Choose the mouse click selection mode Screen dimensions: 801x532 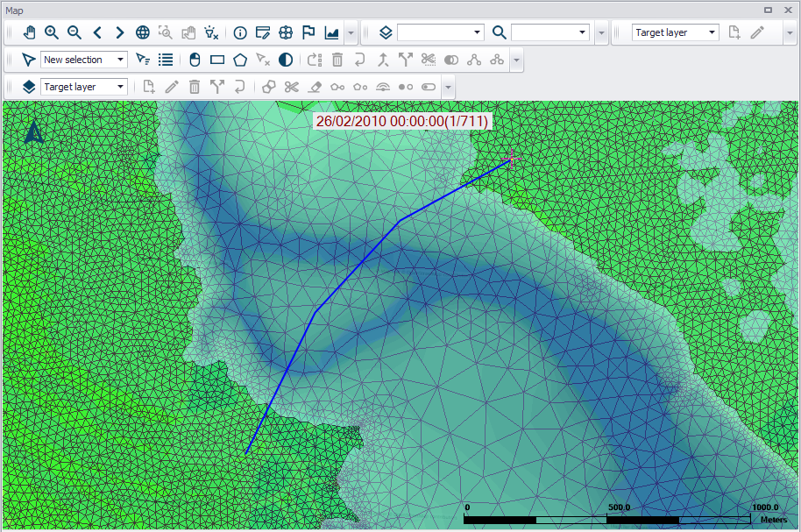point(195,60)
